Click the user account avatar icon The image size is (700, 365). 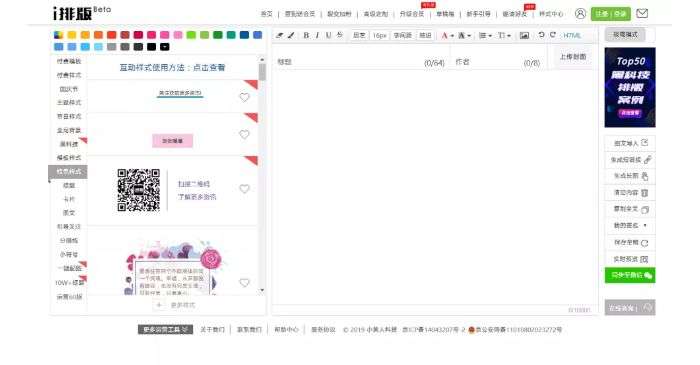coord(580,14)
